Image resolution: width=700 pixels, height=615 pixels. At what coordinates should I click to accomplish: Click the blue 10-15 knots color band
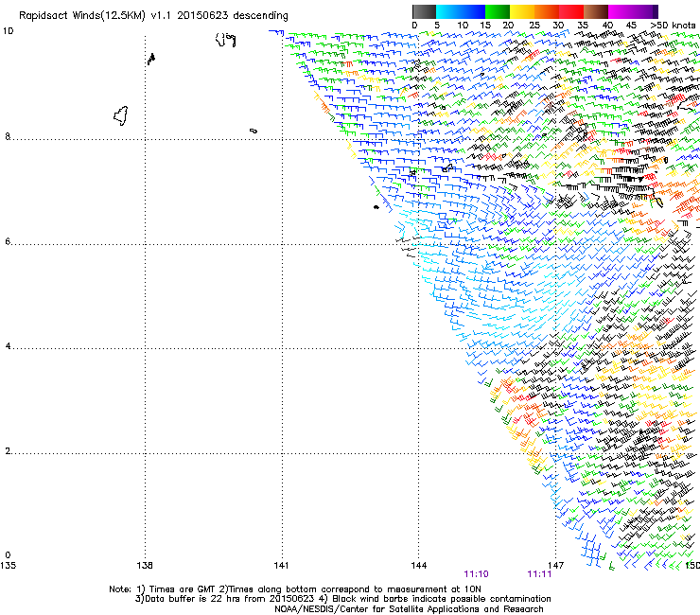473,11
